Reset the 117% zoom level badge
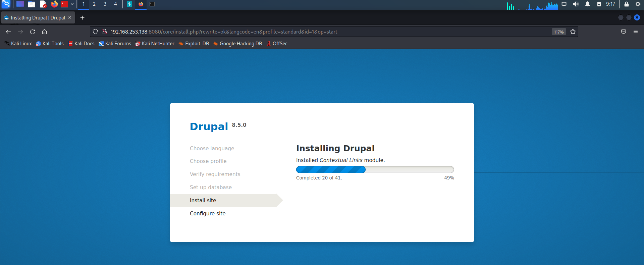Viewport: 644px width, 265px height. point(559,32)
